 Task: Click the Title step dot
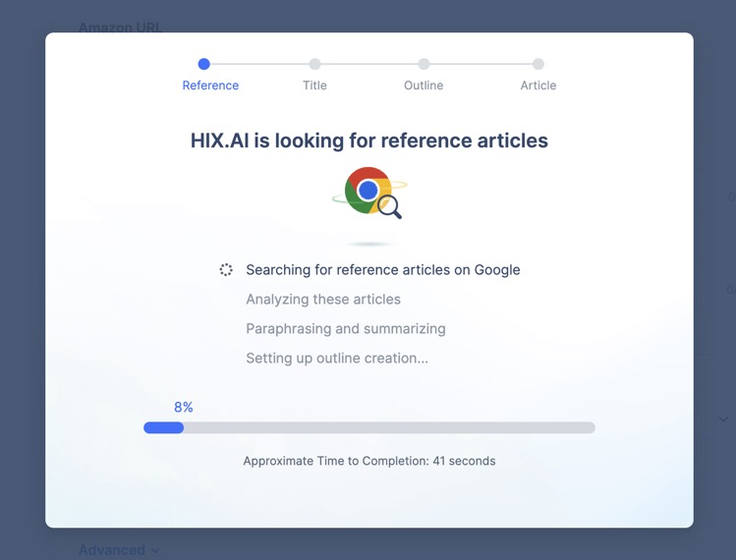click(x=315, y=64)
